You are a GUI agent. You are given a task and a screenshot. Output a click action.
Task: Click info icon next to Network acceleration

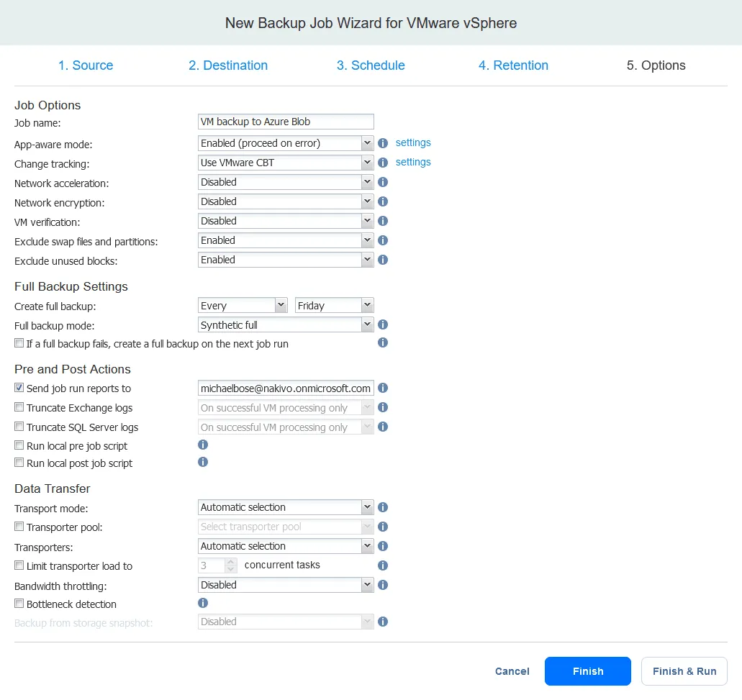tap(383, 182)
